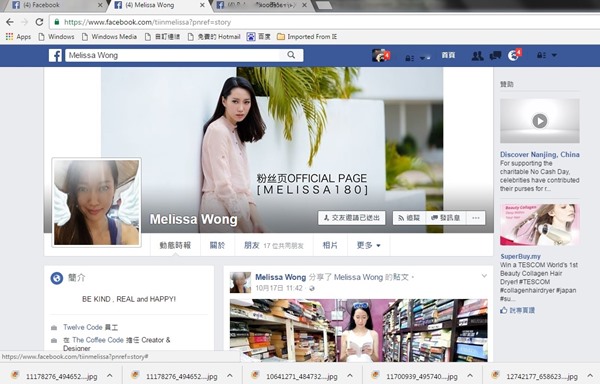This screenshot has width=600, height=384.
Task: Open downloaded file 10641271_484732.jpg
Action: (x=295, y=376)
